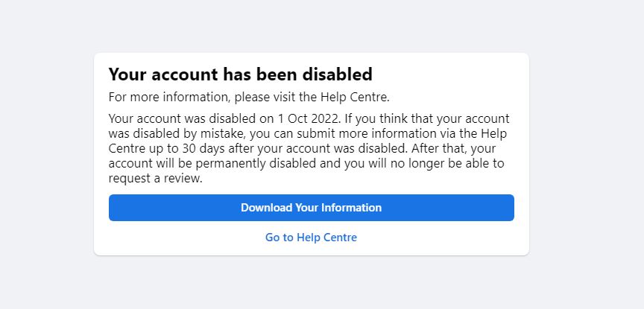
Task: Click "Help Centre" in the subtitle sentence
Action: point(357,97)
